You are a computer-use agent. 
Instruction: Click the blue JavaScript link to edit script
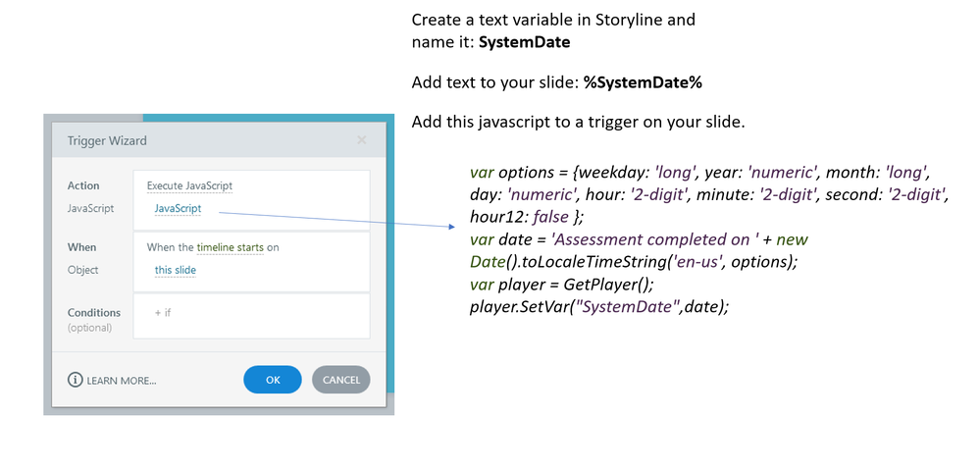pyautogui.click(x=178, y=208)
